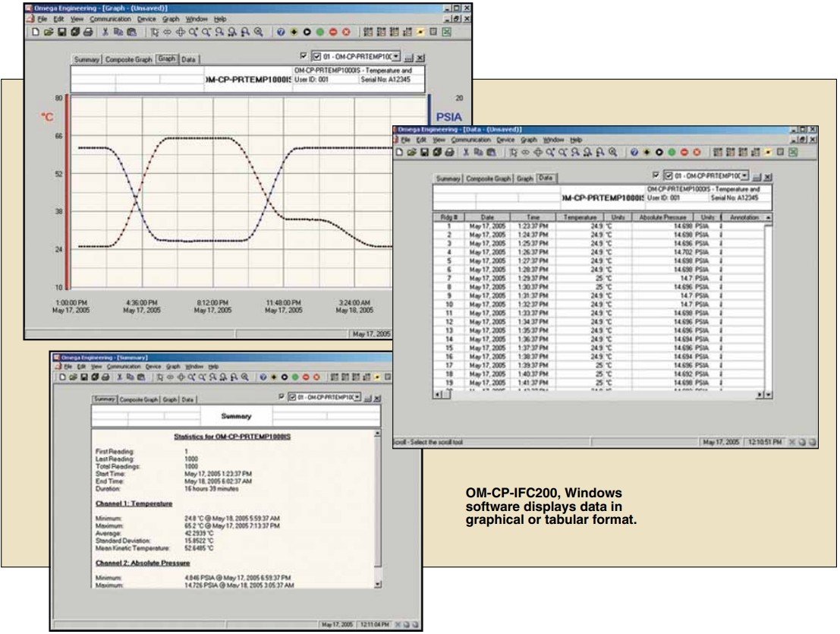
Task: Click New file icon in Summary window
Action: pos(63,377)
